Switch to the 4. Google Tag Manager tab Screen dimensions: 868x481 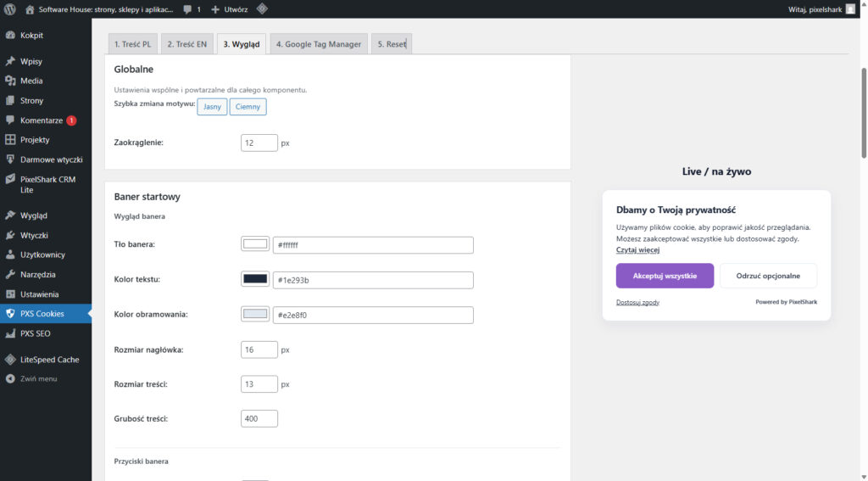318,44
